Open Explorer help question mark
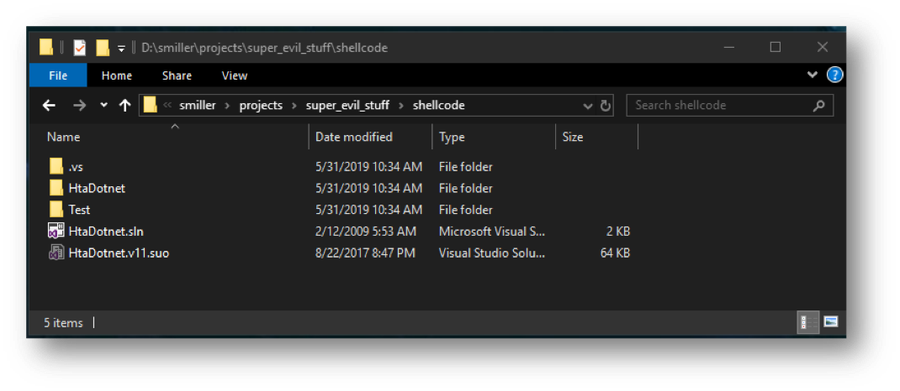The width and height of the screenshot is (900, 391). tap(835, 75)
